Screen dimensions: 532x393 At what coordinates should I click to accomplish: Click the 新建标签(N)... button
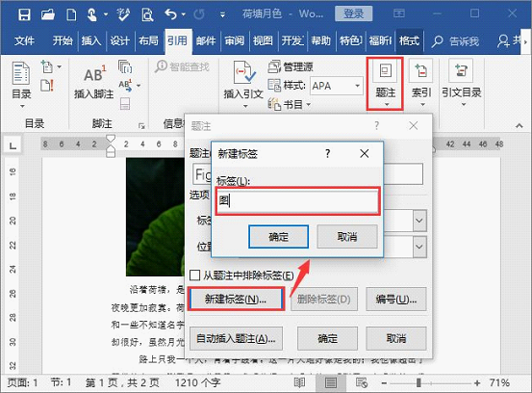236,299
